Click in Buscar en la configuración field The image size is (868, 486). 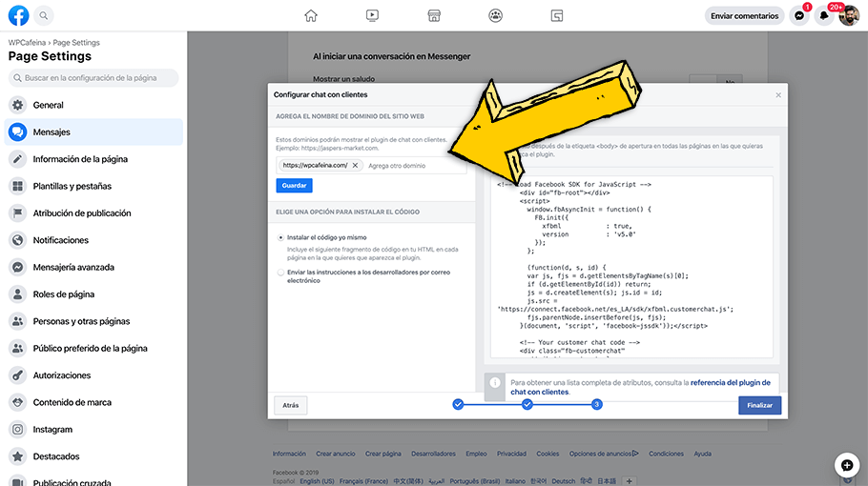pyautogui.click(x=93, y=78)
